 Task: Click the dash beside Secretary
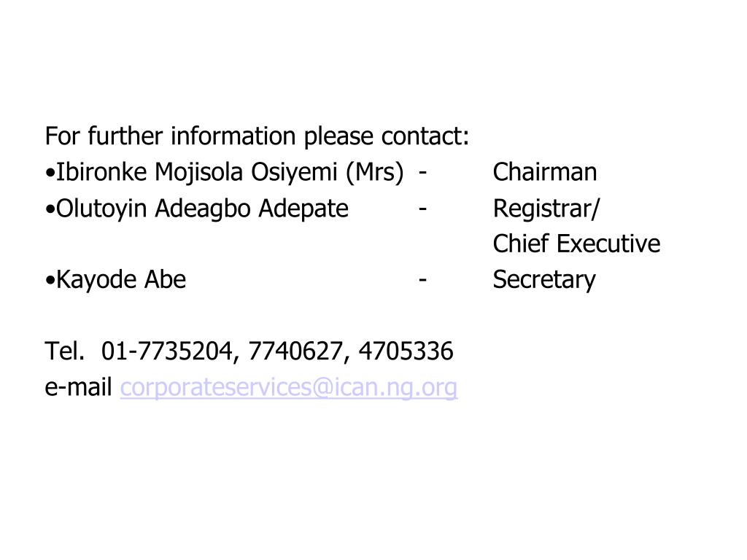click(x=422, y=280)
